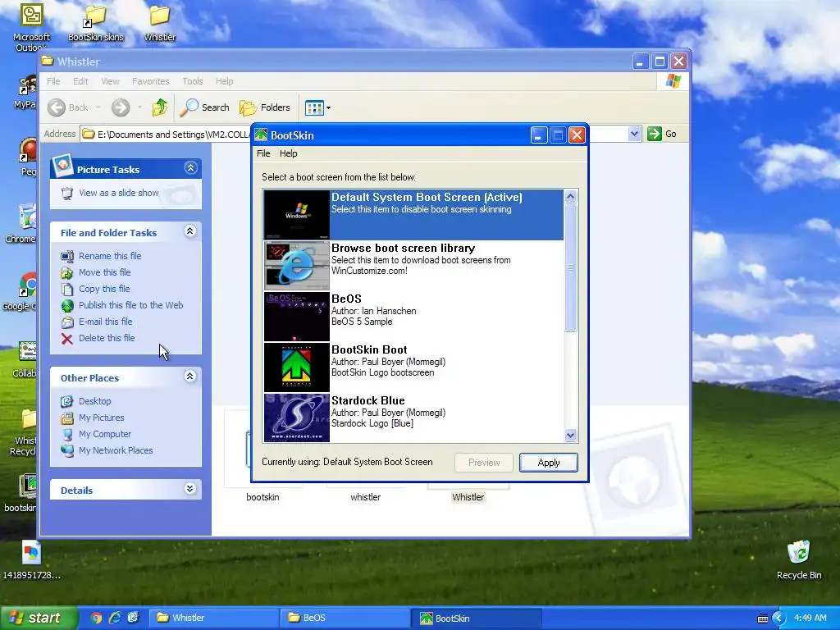Expand the Details panel
840x630 pixels.
click(x=190, y=489)
